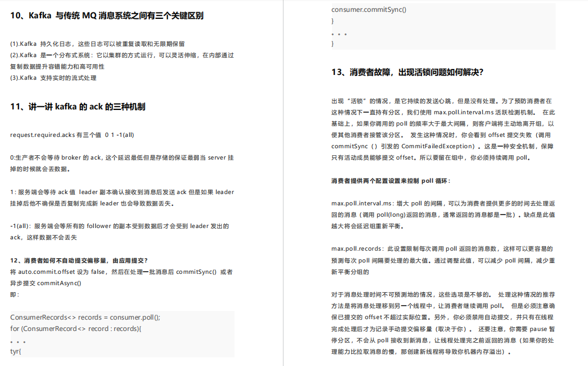Click line starting '(2).Kafka 是一个分布式系统'
588x366 pixels.
(122, 55)
